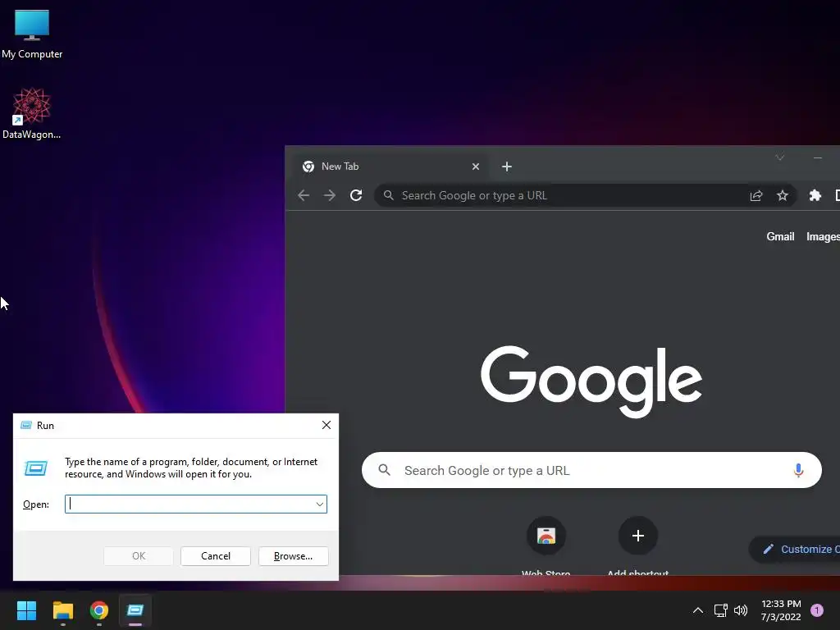
Task: Open a new tab with plus button
Action: (x=506, y=167)
